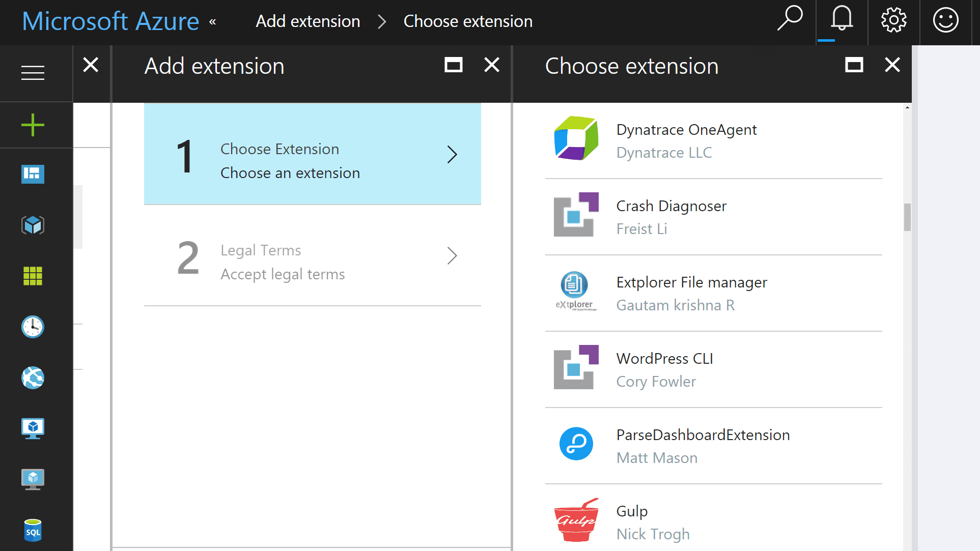Screen dimensions: 980x551
Task: Expand the Legal Terms step chevron
Action: [452, 255]
